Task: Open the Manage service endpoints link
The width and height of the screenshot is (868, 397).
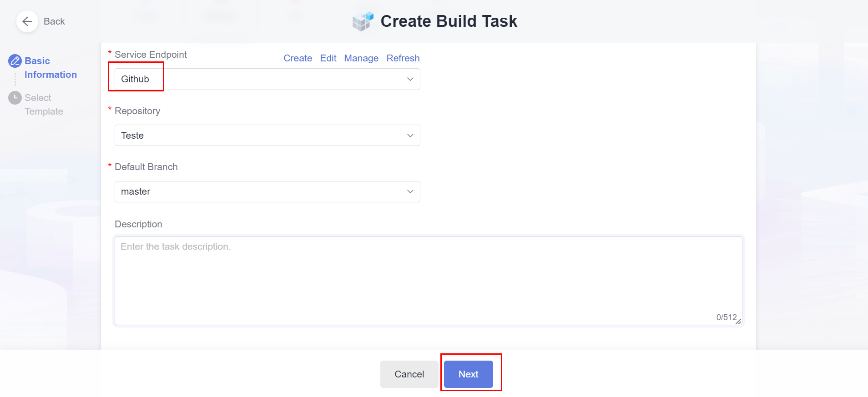Action: (x=361, y=58)
